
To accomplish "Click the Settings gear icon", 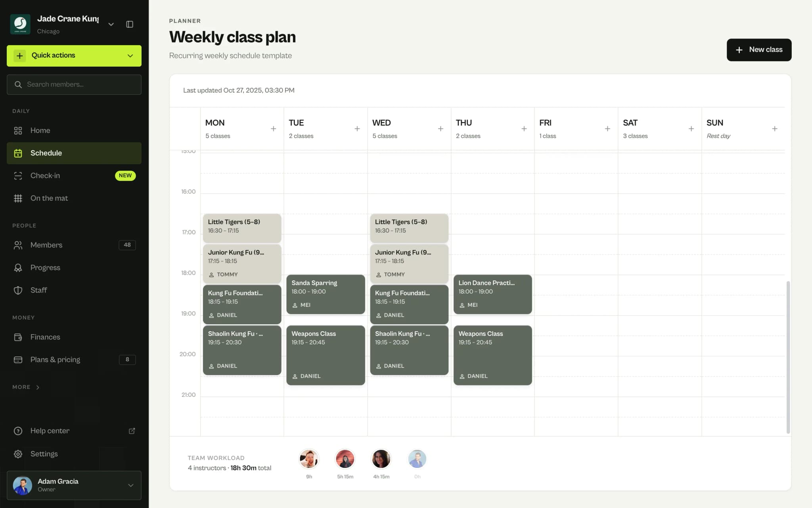I will click(x=18, y=454).
